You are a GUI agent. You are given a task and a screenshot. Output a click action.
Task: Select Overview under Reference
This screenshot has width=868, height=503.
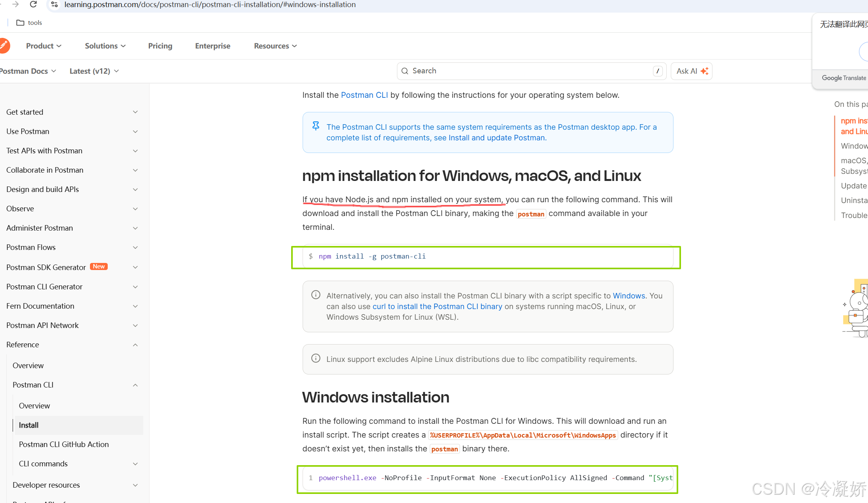28,366
